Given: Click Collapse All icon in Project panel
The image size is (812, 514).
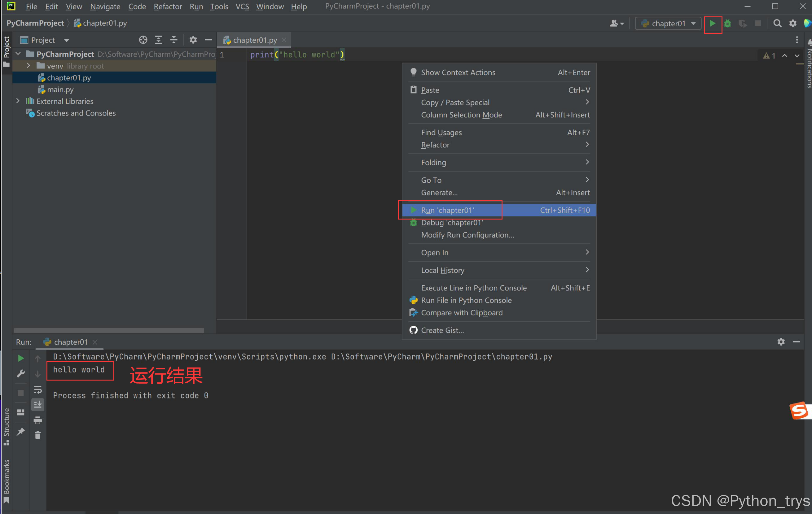Looking at the screenshot, I should click(x=174, y=40).
